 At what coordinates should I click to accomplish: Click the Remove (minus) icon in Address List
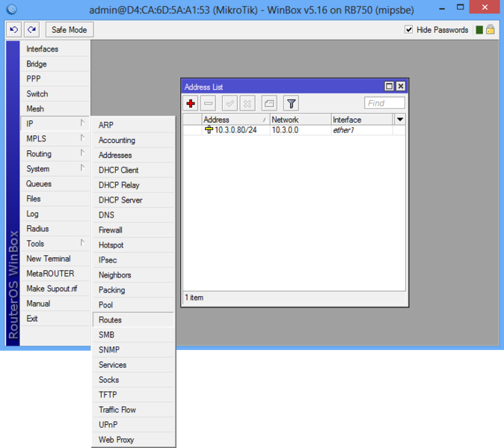209,104
